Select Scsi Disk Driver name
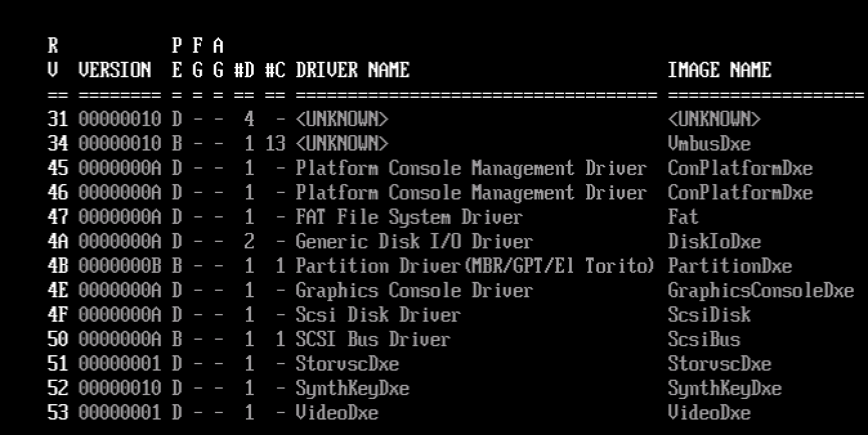868x435 pixels. tap(378, 315)
